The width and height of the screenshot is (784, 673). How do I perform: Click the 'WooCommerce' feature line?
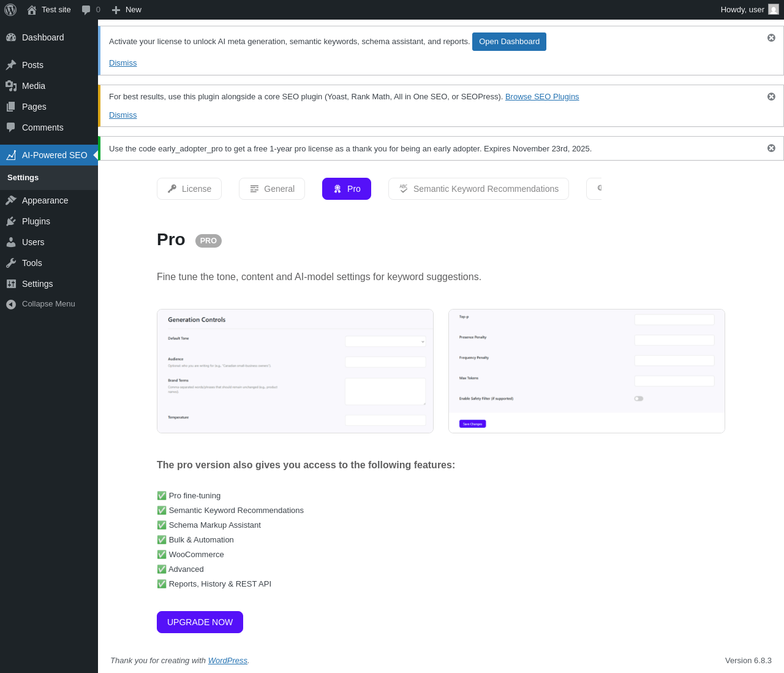pyautogui.click(x=190, y=555)
